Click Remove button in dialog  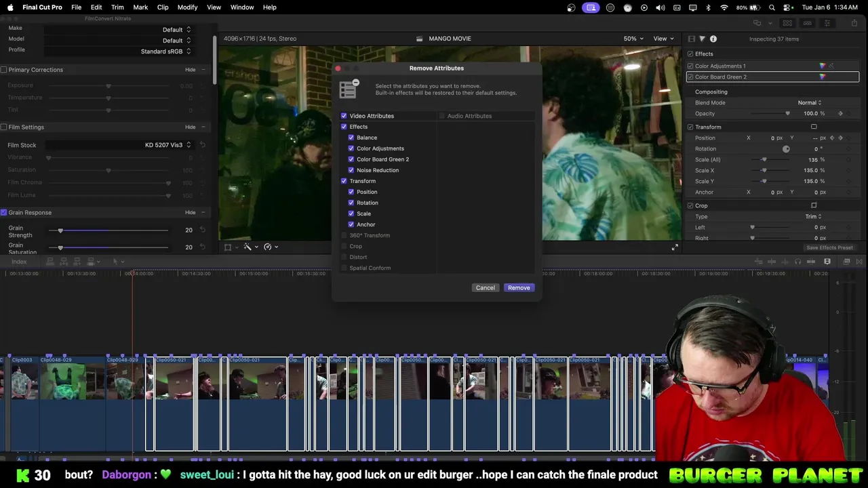click(x=519, y=287)
